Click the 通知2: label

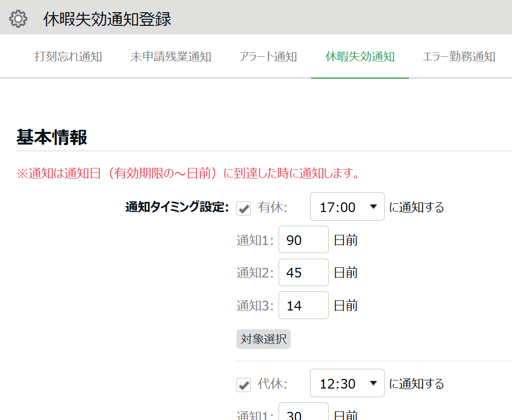[x=255, y=273]
